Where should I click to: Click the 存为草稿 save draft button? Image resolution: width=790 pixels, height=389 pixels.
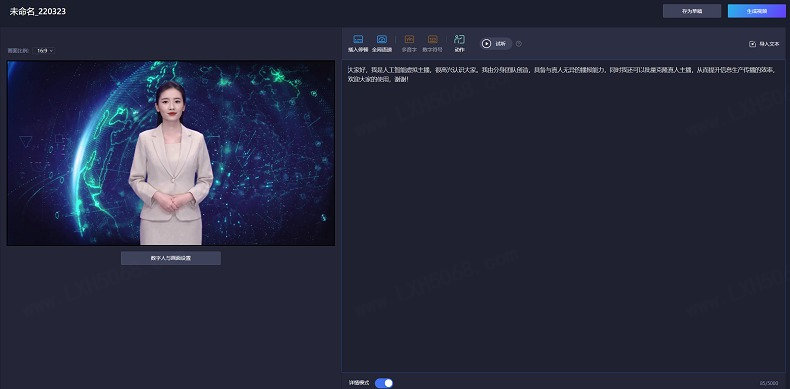coord(692,11)
